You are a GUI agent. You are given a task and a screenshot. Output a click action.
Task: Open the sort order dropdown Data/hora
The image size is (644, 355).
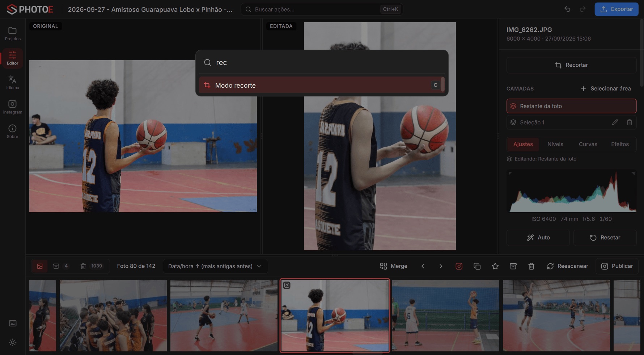tap(215, 266)
